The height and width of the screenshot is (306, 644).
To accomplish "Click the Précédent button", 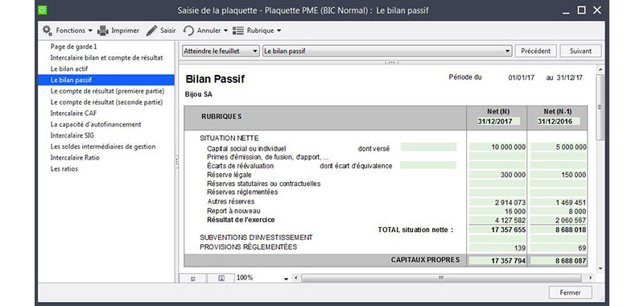I will tap(535, 51).
